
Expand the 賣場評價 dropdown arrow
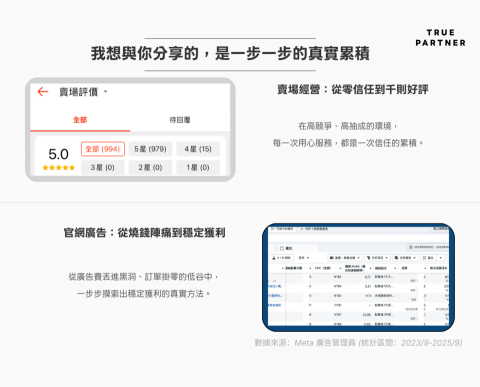pos(105,91)
